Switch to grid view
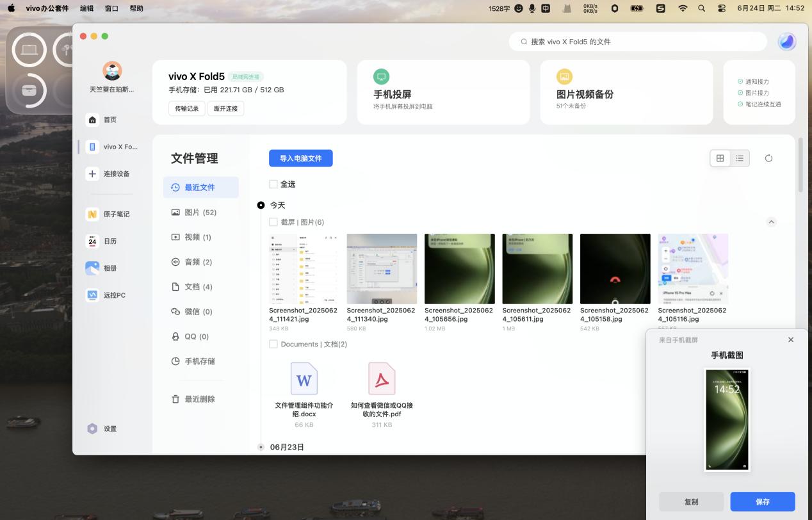The width and height of the screenshot is (812, 520). coord(720,158)
